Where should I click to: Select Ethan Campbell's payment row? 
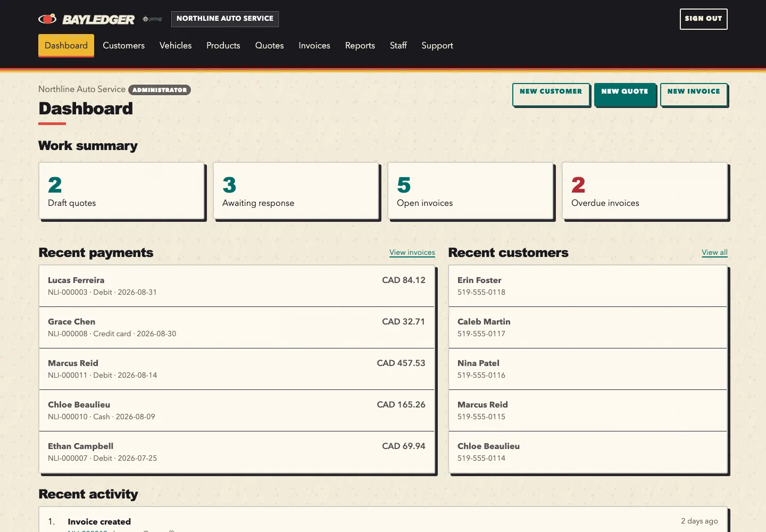[x=237, y=452]
